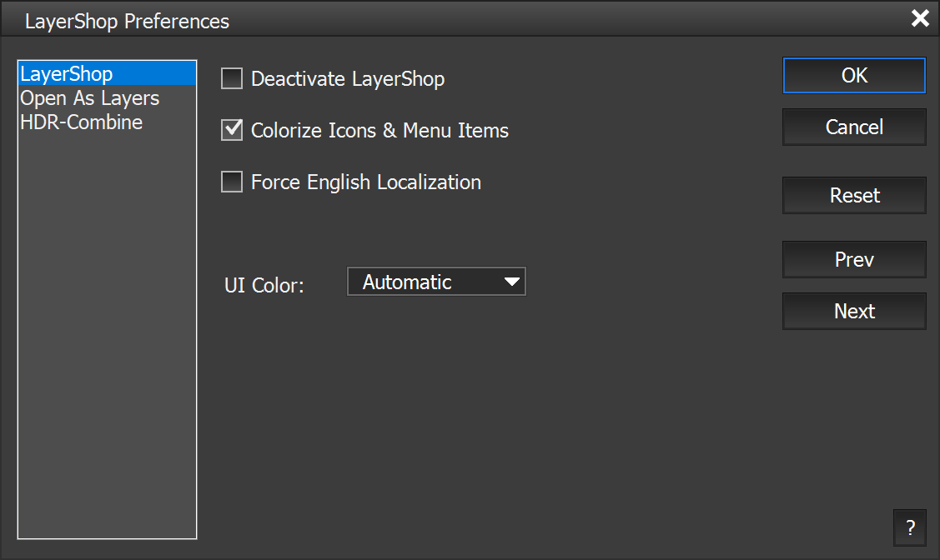Tick the Force English Localization checkbox

[232, 182]
